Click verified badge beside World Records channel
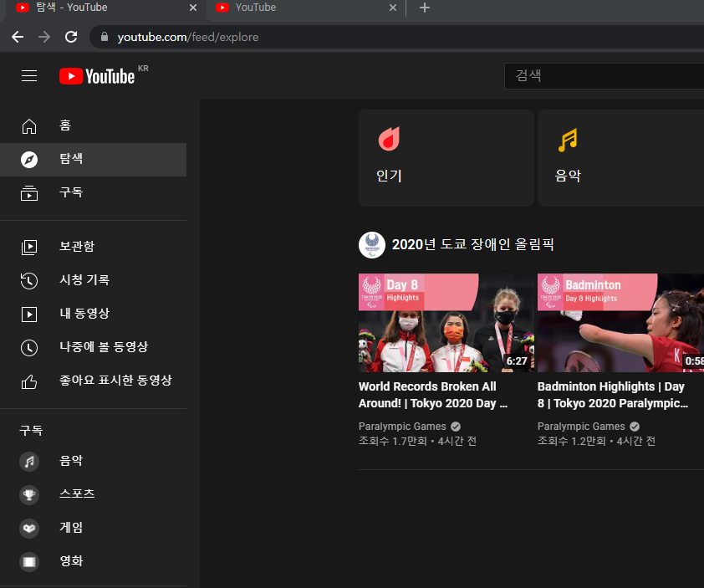 [x=456, y=427]
